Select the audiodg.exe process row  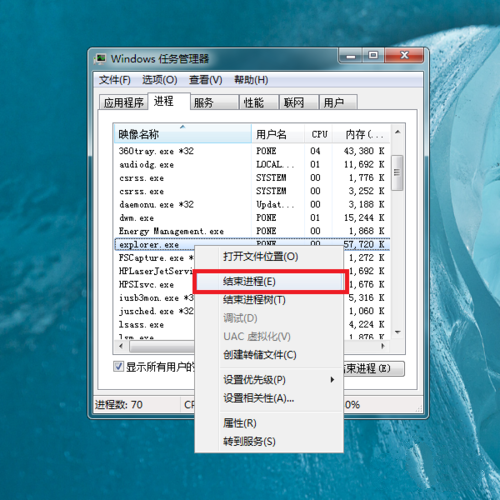coord(252,165)
